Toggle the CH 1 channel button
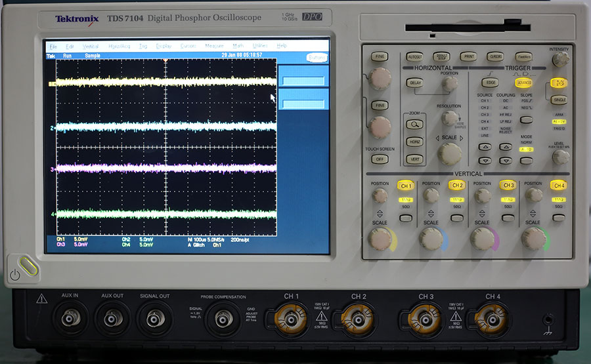 pos(406,186)
